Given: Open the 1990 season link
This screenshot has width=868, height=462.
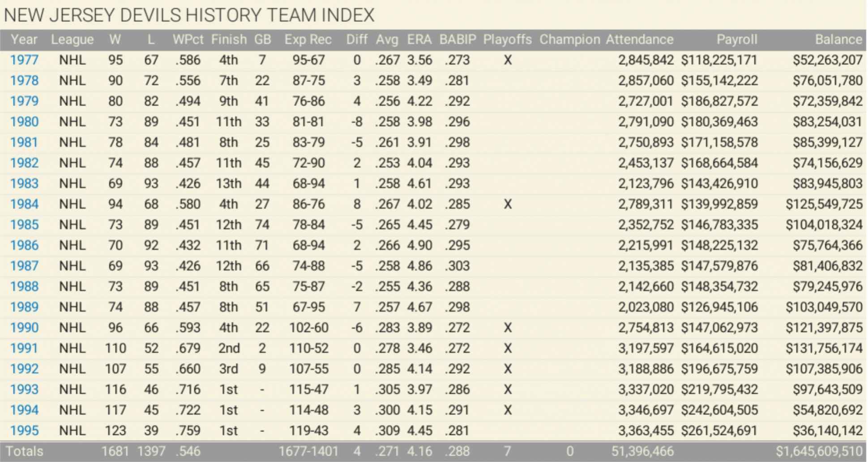Looking at the screenshot, I should pos(24,328).
